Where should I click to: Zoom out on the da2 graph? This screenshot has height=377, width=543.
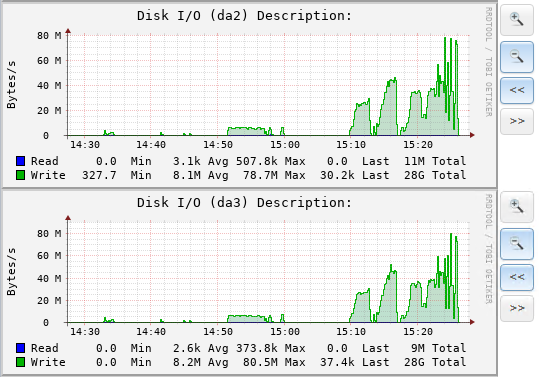517,57
